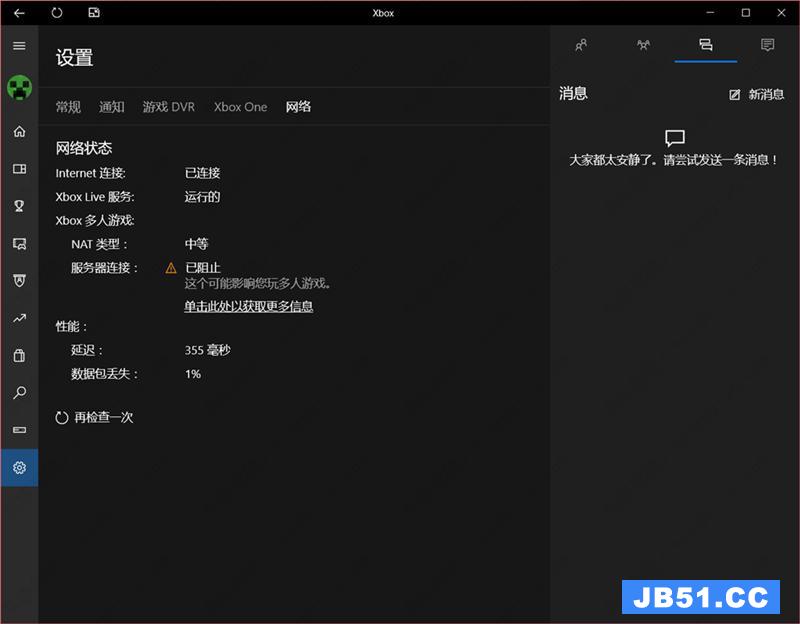The height and width of the screenshot is (624, 800).
Task: Click the back arrow in title bar
Action: (19, 13)
